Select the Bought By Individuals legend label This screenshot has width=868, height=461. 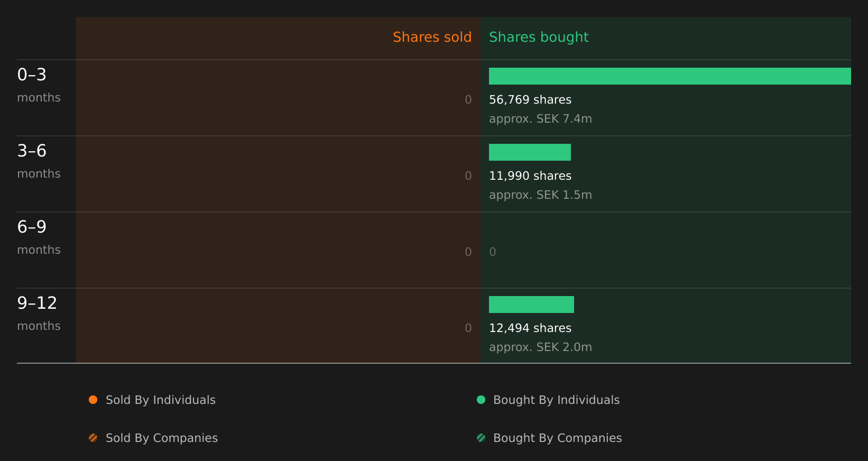coord(557,400)
